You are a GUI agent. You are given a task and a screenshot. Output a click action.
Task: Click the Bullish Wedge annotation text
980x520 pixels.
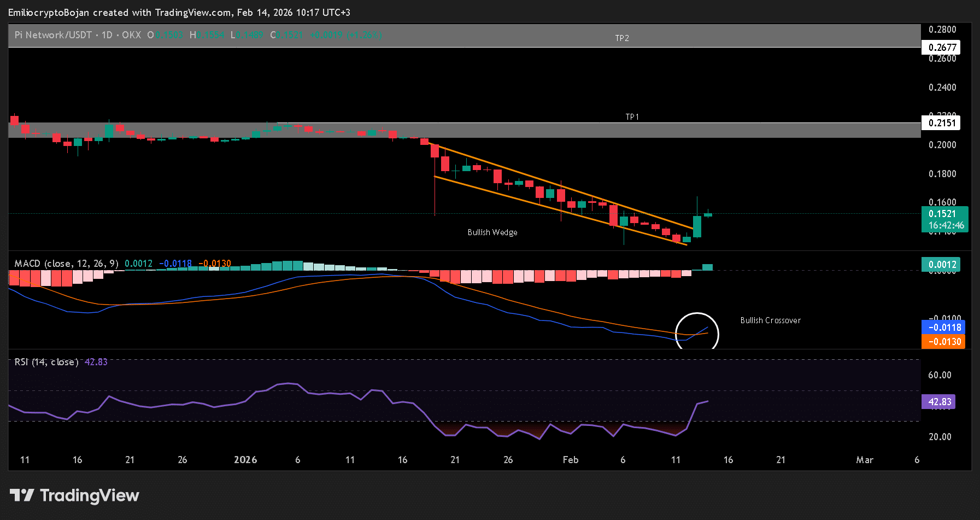tap(492, 232)
